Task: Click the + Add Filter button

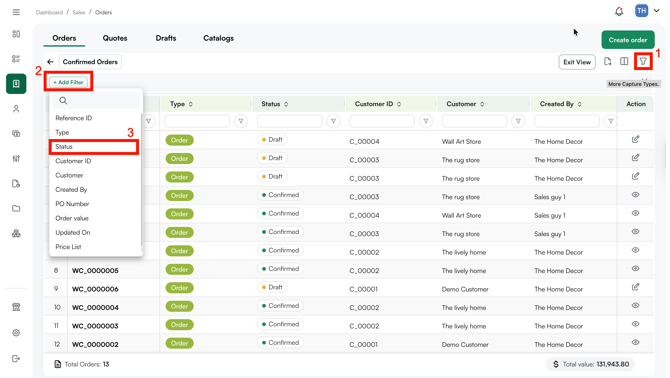Action: point(68,82)
